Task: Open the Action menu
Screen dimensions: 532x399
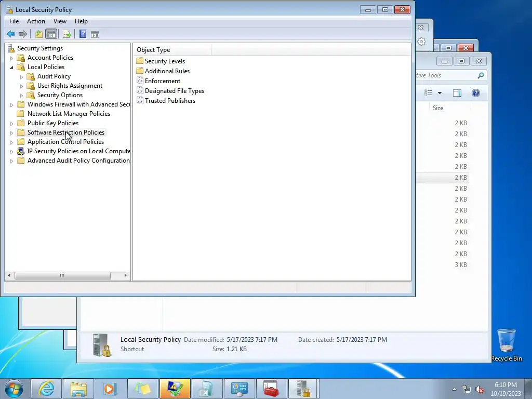Action: click(36, 21)
